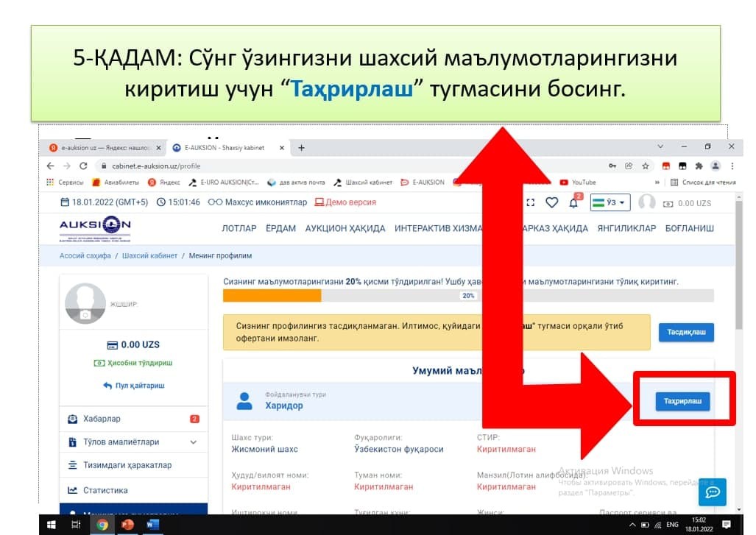The width and height of the screenshot is (756, 535).
Task: Open Список для чтения reading list
Action: [704, 183]
